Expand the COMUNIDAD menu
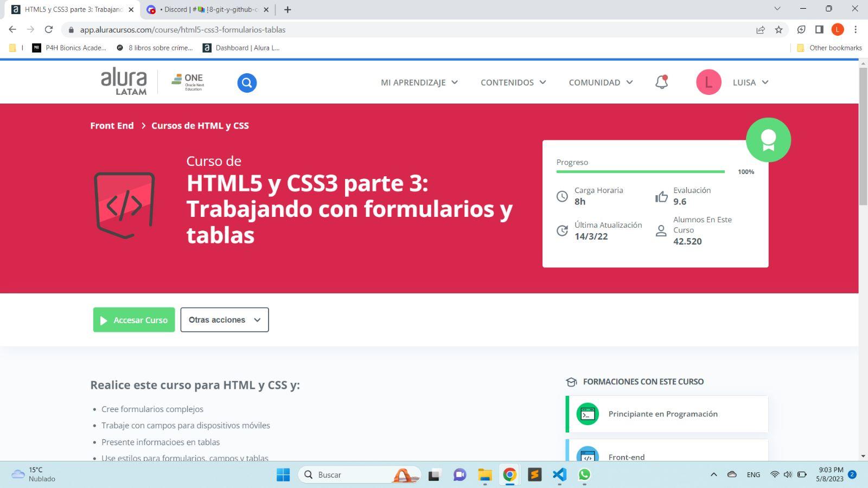 pyautogui.click(x=601, y=82)
